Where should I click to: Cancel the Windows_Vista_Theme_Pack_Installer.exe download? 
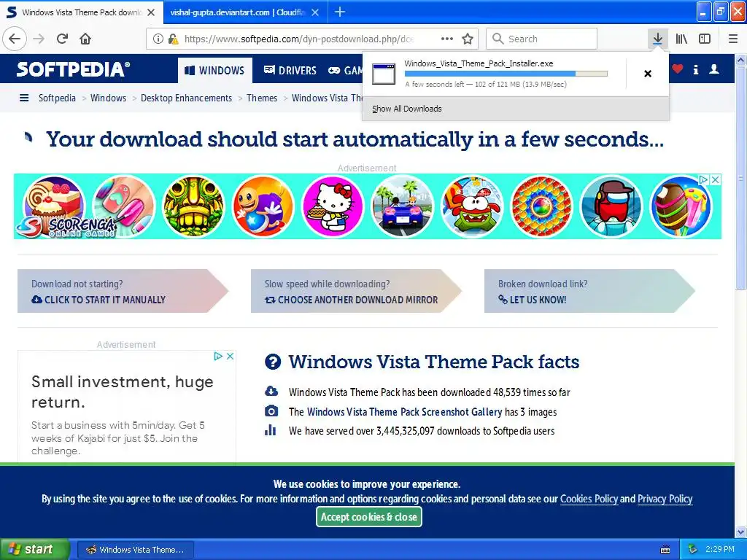[x=648, y=74]
